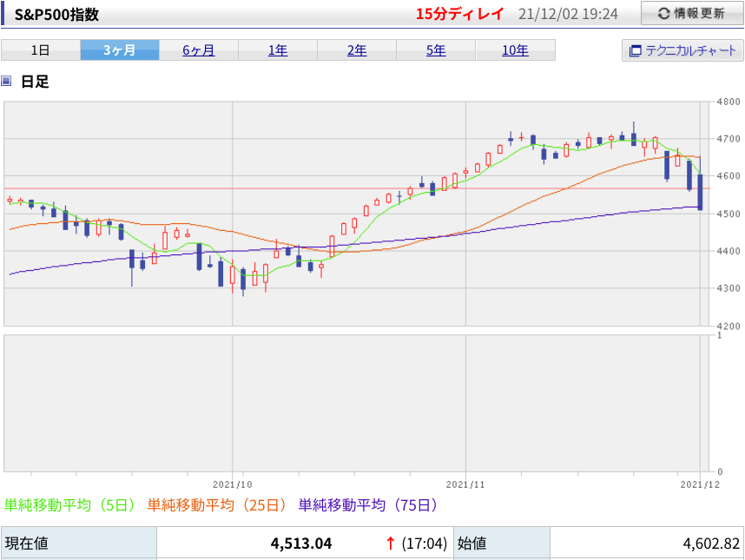Viewport: 745px width, 560px height.
Task: Click the 4300 price axis label
Action: (x=729, y=288)
